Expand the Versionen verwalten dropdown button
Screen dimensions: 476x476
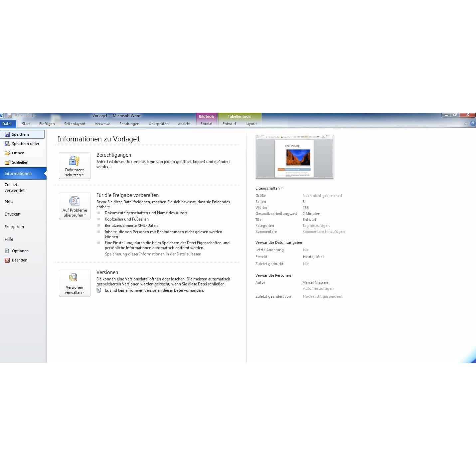coord(75,283)
